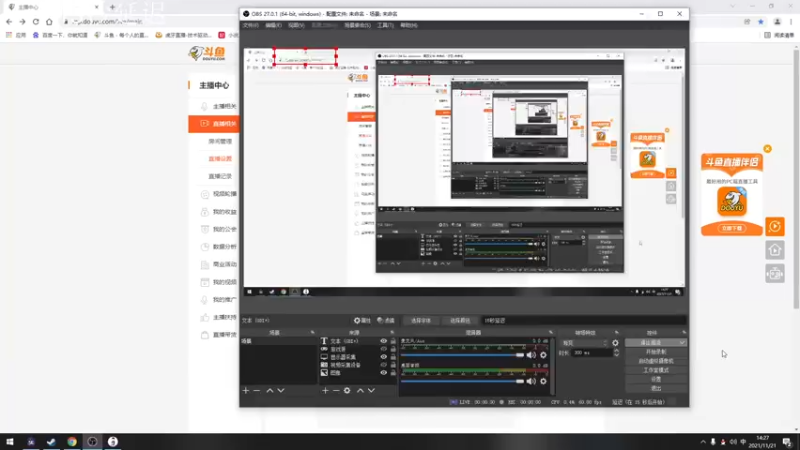Close the Douyu live companion ad

tap(767, 148)
